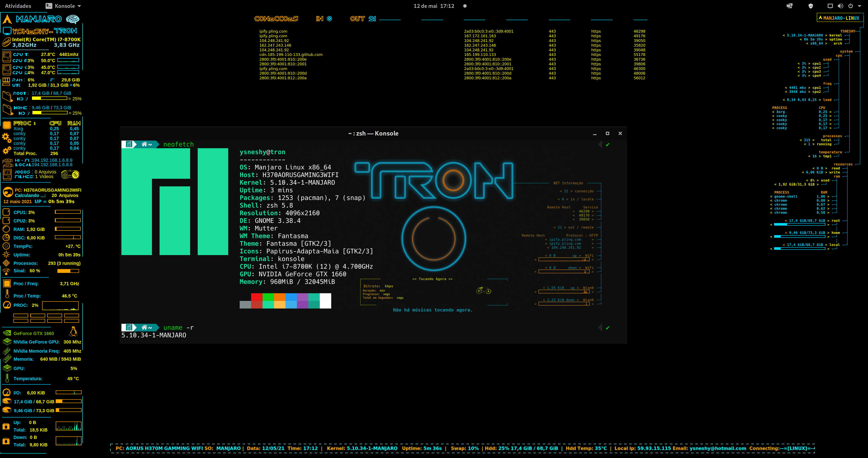The height and width of the screenshot is (458, 868).
Task: Click Total Proc. 296 value
Action: pos(54,154)
